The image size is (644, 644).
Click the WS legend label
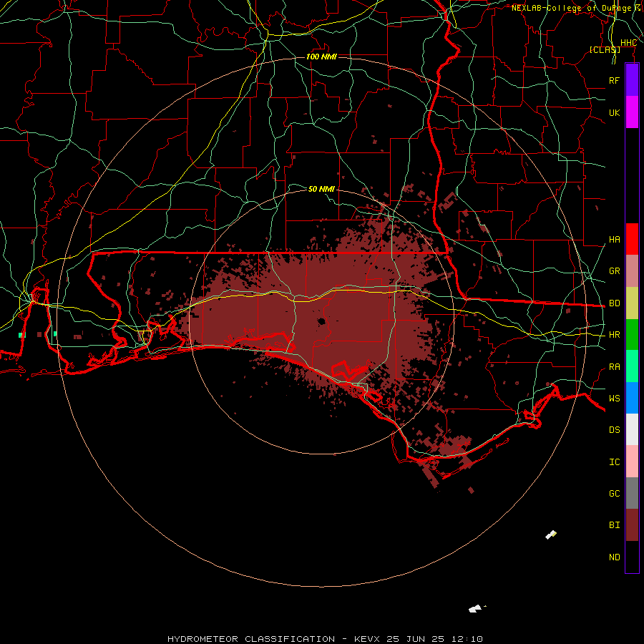pyautogui.click(x=615, y=399)
